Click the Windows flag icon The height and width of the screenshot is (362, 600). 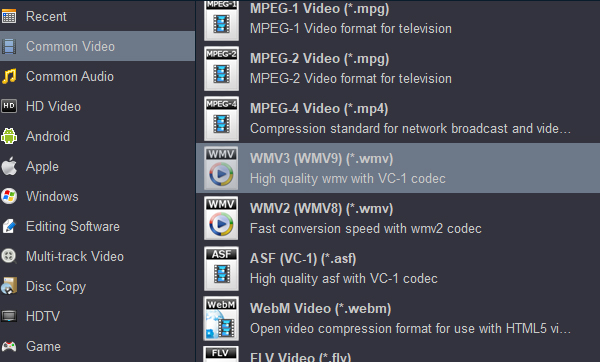click(9, 196)
